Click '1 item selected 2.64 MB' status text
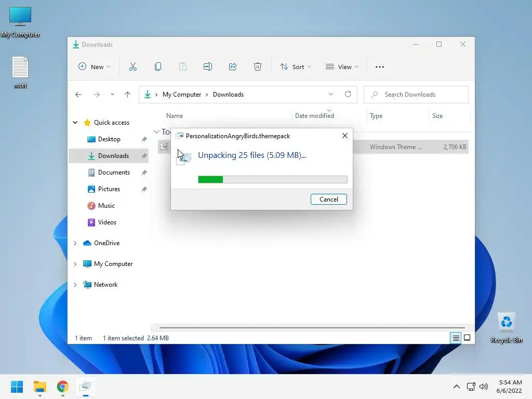The width and height of the screenshot is (532, 399). (136, 338)
